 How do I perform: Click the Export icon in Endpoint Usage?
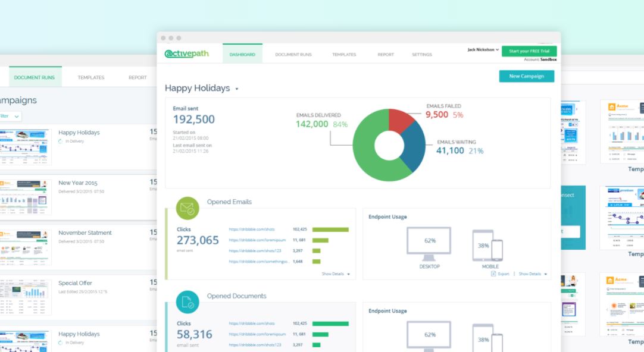[x=493, y=274]
